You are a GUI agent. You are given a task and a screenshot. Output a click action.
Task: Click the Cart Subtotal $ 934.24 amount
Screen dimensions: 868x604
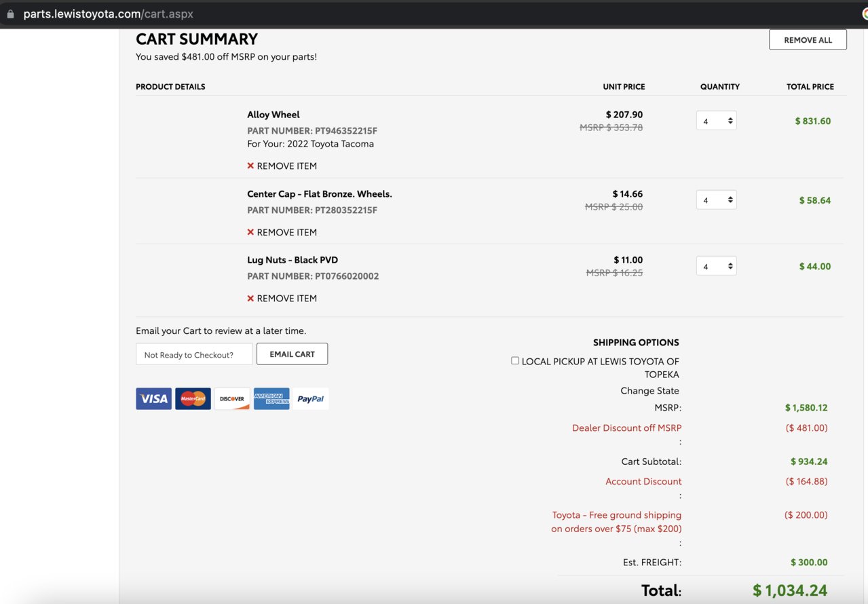(x=809, y=461)
